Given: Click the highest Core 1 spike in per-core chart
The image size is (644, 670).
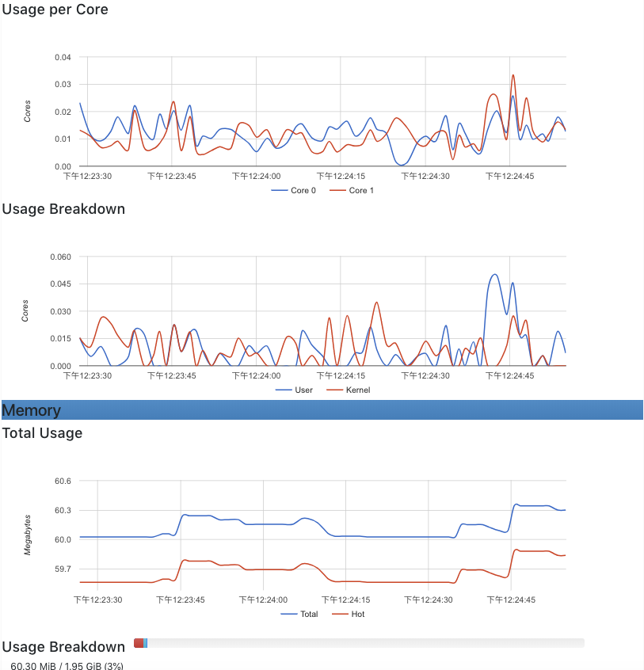Looking at the screenshot, I should 513,75.
